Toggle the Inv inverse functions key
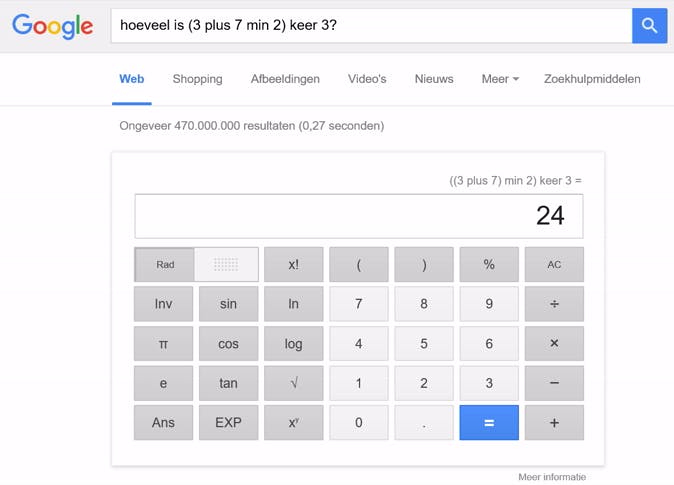The width and height of the screenshot is (674, 485). (x=164, y=304)
